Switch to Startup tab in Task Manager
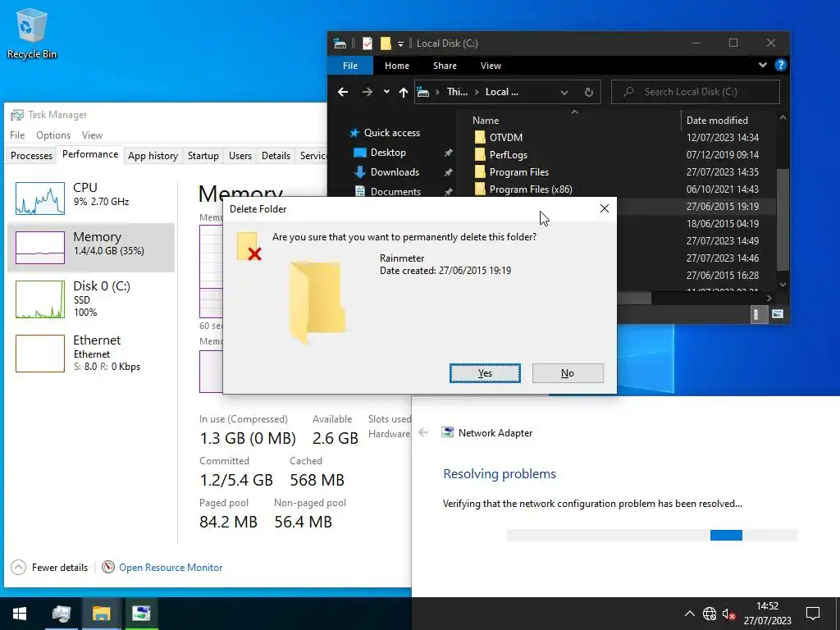Screen dimensions: 840x630 203,156
